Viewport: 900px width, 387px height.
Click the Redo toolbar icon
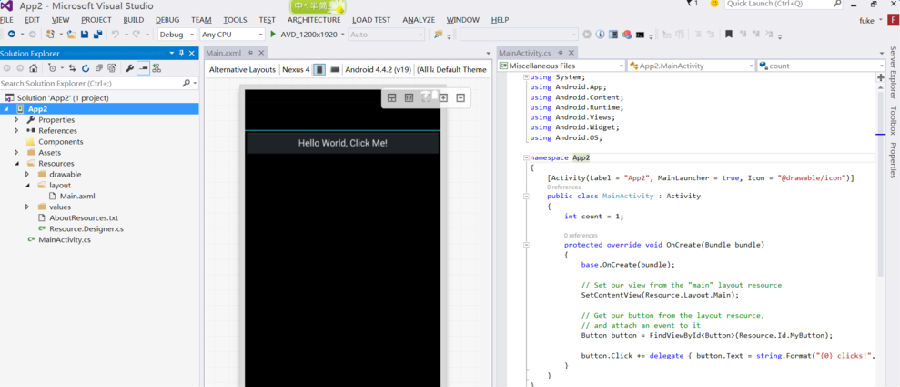point(136,34)
